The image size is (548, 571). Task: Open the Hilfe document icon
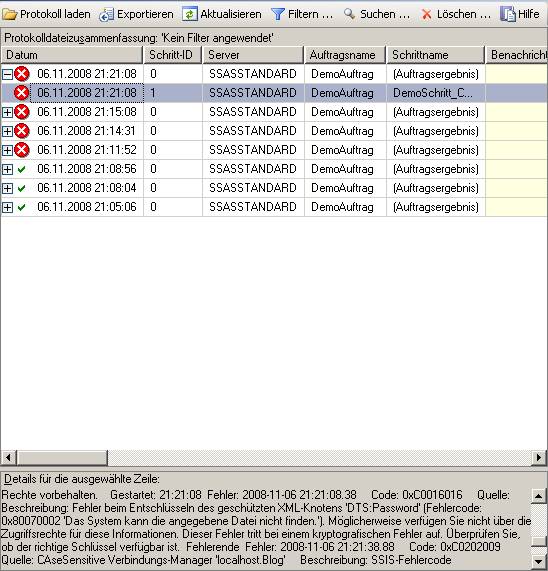coord(508,14)
